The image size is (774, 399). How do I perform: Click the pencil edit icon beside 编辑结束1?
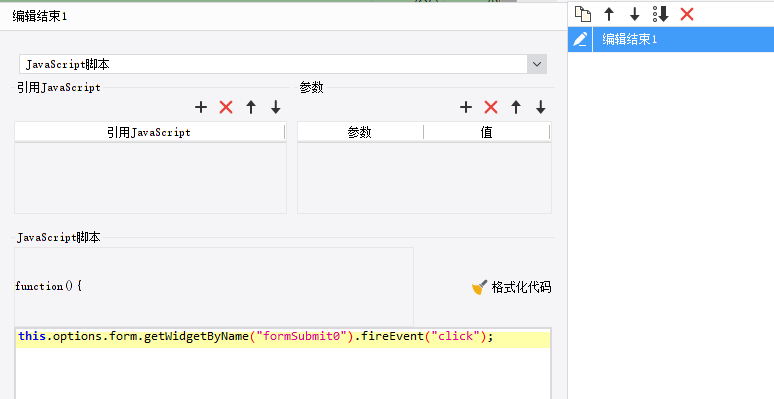580,39
